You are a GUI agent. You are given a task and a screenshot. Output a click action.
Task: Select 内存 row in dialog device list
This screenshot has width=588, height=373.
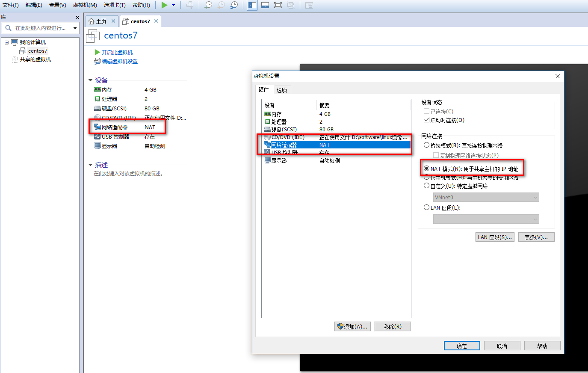tap(336, 114)
